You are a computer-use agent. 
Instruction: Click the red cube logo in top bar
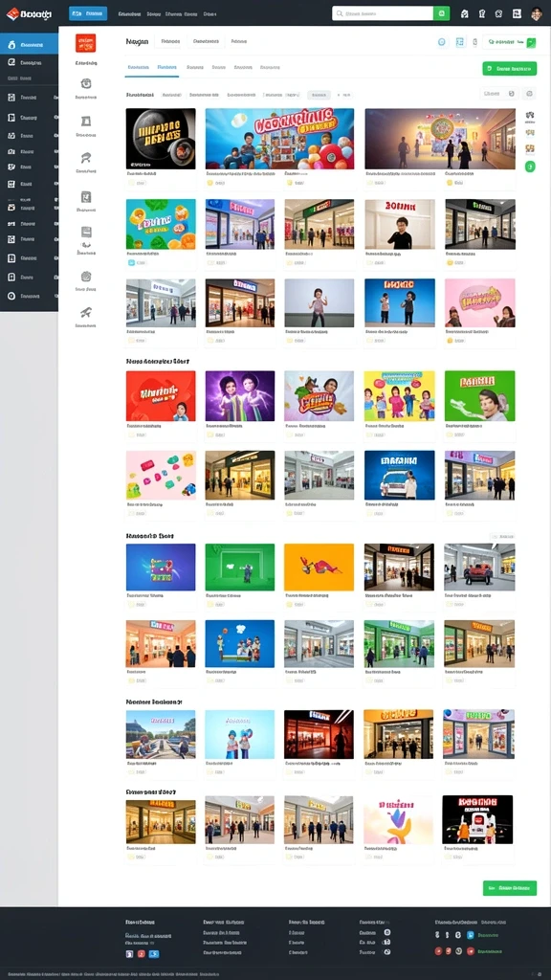tap(12, 13)
